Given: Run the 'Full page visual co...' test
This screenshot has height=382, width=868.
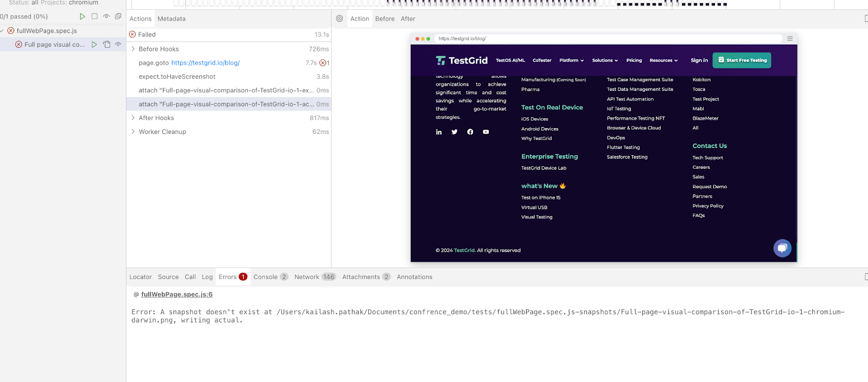Looking at the screenshot, I should pos(94,44).
